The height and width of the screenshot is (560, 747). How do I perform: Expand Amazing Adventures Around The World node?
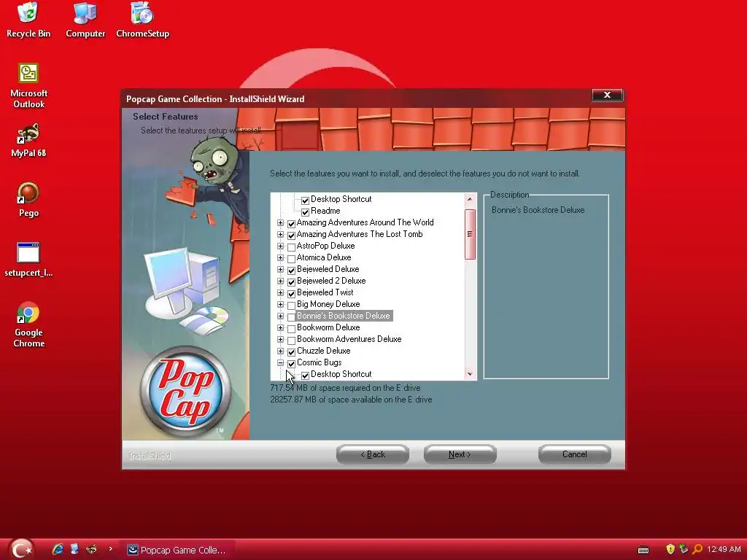pos(281,223)
